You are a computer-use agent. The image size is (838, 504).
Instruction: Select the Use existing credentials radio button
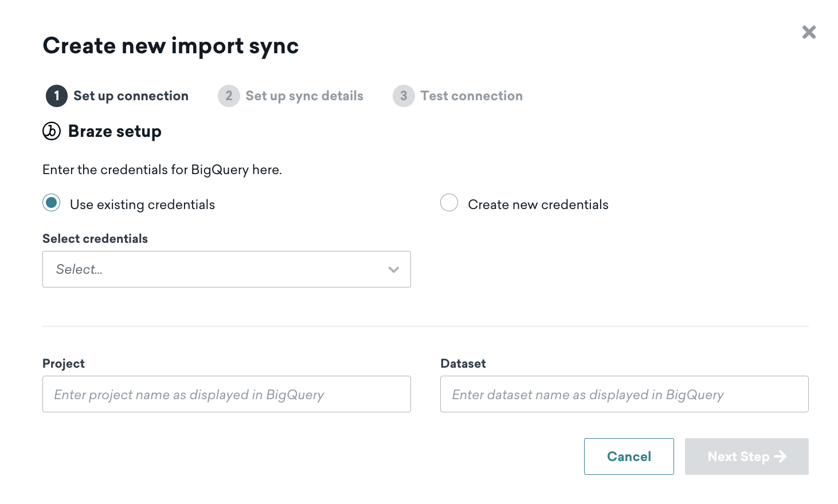coord(52,203)
